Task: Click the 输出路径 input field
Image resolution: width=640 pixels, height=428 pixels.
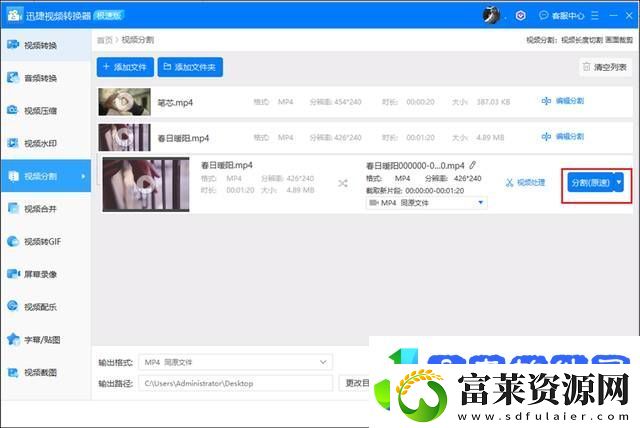Action: pos(236,383)
